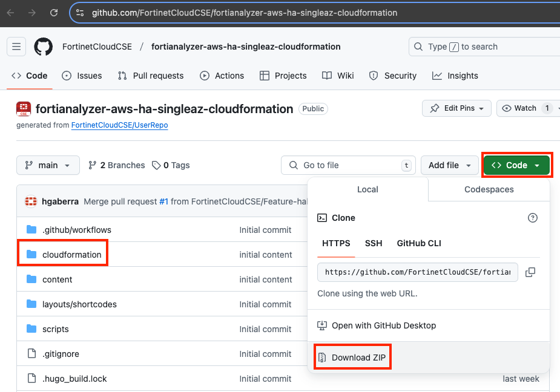Open the layouts/shortcodes folder
The width and height of the screenshot is (560, 392).
(x=79, y=304)
